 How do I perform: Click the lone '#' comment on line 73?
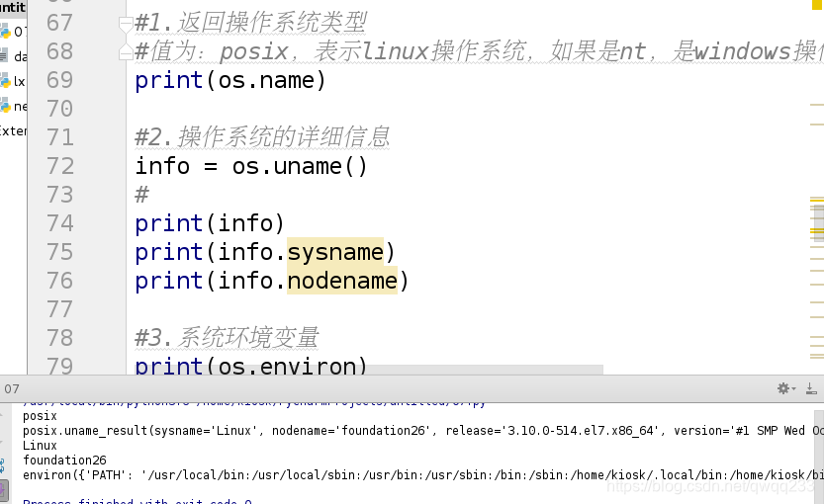pos(141,195)
